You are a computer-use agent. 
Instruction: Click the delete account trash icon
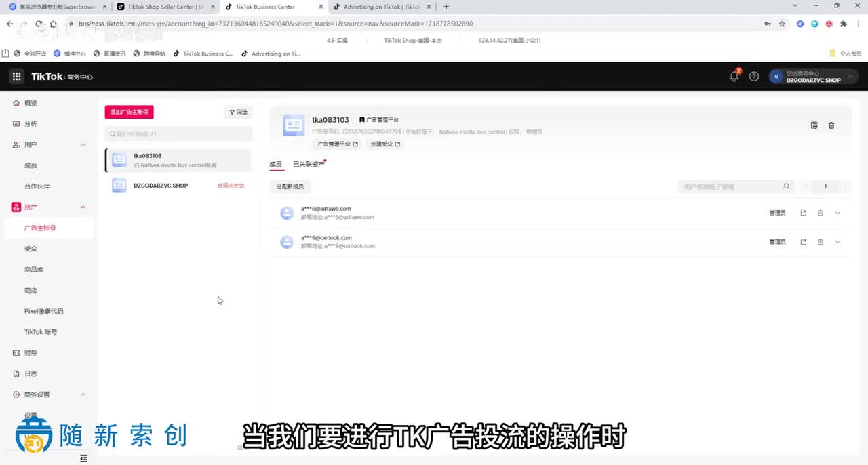pos(831,125)
